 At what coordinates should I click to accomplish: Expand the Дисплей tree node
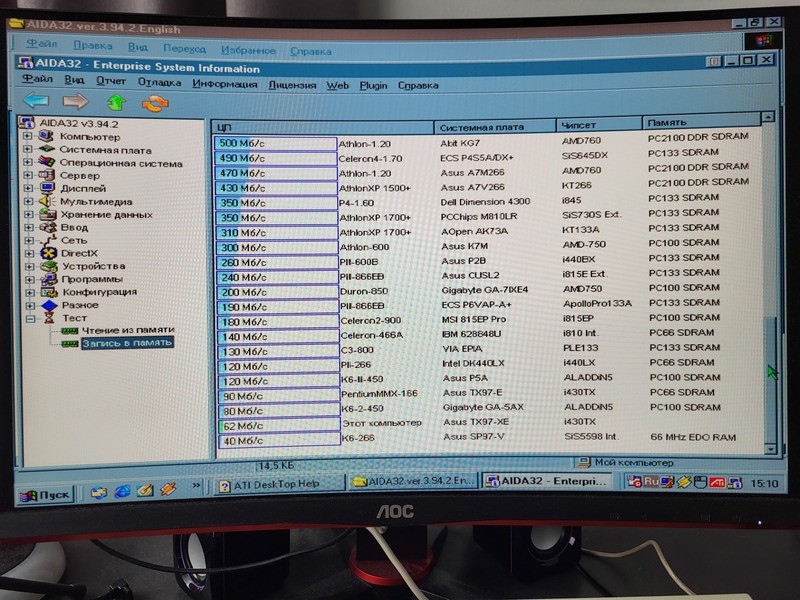point(28,188)
